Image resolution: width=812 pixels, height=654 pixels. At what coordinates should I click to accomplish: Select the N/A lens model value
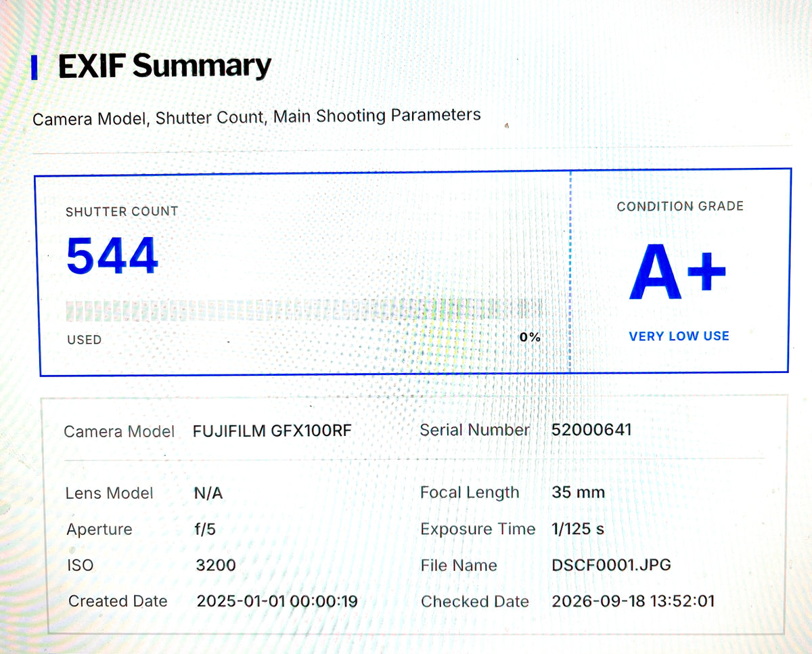click(x=208, y=494)
